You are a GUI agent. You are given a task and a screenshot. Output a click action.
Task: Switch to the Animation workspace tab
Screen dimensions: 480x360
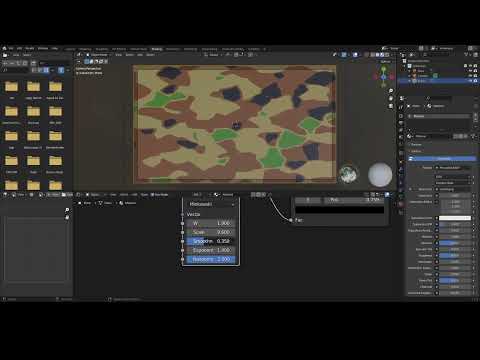(173, 49)
